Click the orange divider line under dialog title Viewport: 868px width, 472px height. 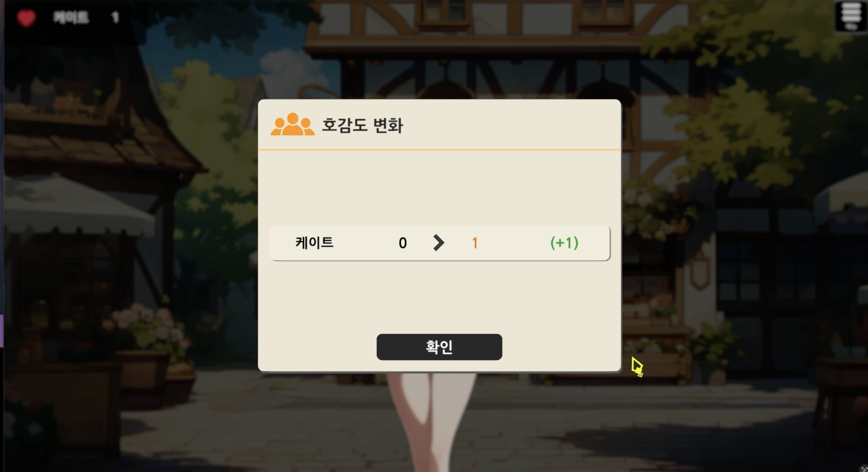coord(439,149)
